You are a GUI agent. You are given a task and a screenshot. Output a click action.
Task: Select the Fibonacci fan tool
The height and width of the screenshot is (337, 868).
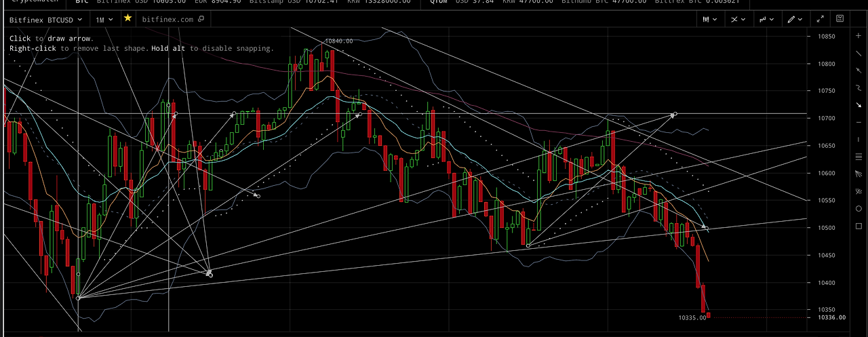coord(859,174)
